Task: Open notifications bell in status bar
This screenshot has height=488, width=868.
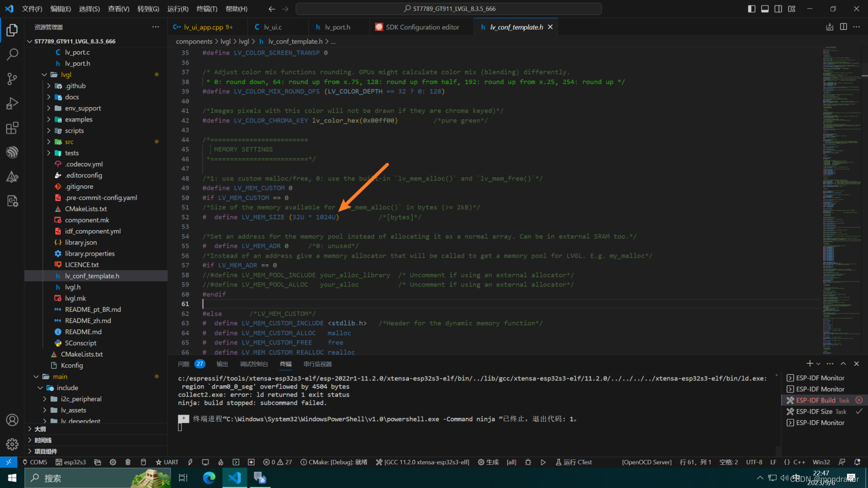Action: [x=858, y=462]
